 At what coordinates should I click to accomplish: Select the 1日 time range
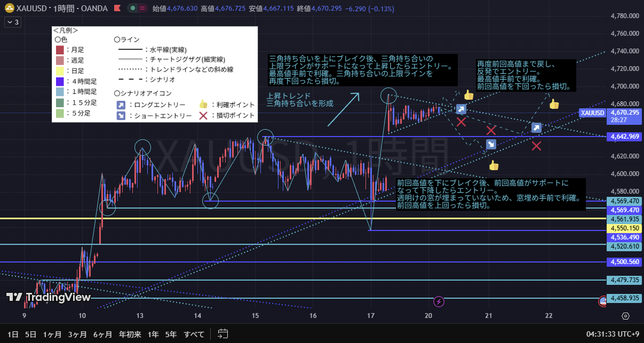point(14,334)
